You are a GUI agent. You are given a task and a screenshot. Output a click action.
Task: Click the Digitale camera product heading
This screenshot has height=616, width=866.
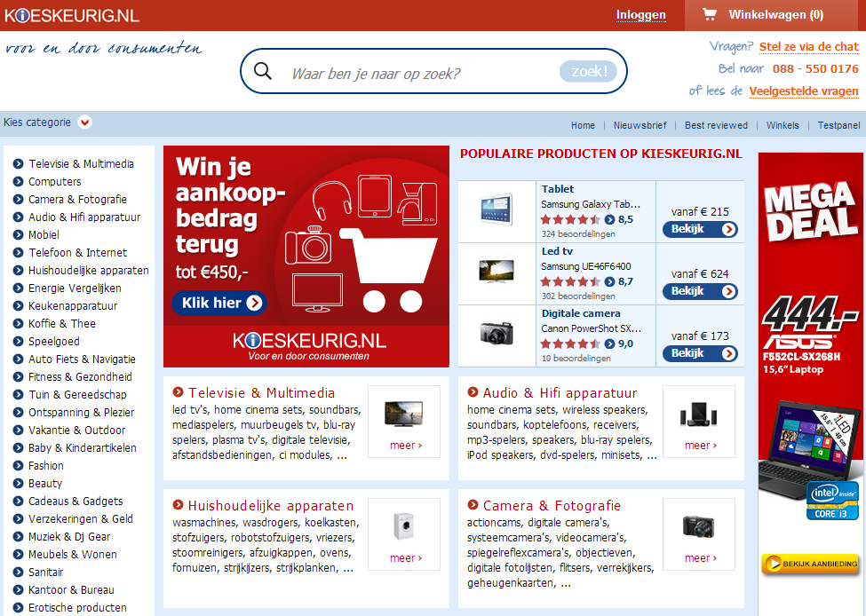tap(581, 313)
